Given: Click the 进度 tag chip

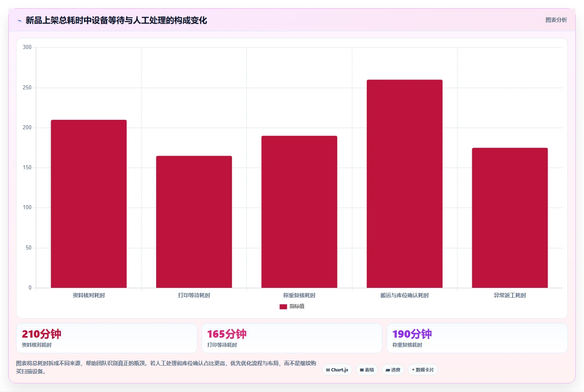Looking at the screenshot, I should coord(393,370).
